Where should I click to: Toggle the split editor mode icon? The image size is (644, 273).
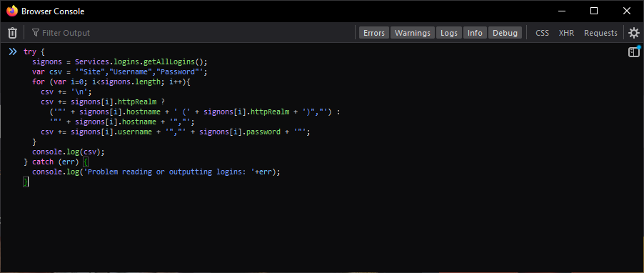[634, 51]
